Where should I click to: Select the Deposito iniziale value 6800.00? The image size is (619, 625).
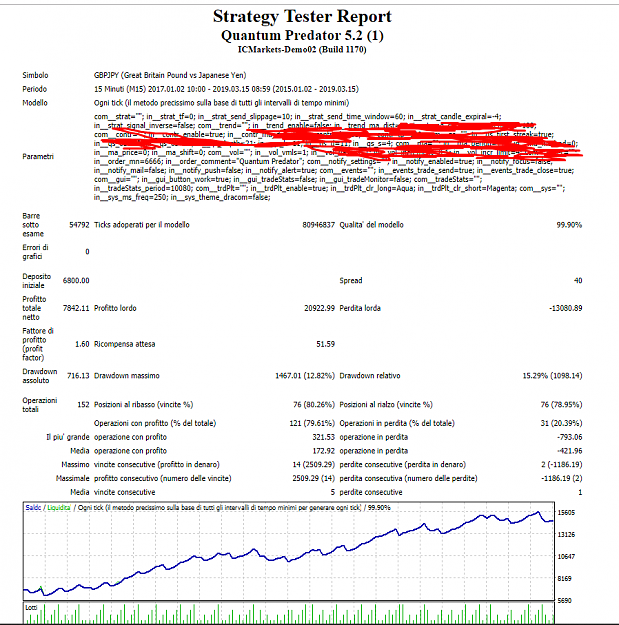(x=76, y=281)
